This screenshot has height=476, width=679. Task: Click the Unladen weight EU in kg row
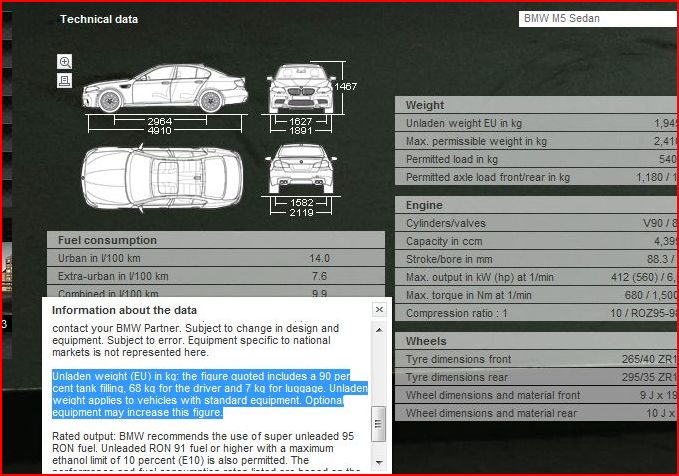coord(537,123)
